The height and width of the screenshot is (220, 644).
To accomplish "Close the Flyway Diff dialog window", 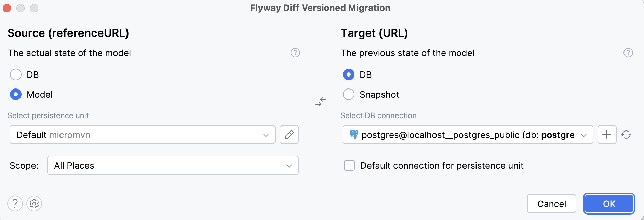I will (x=7, y=8).
